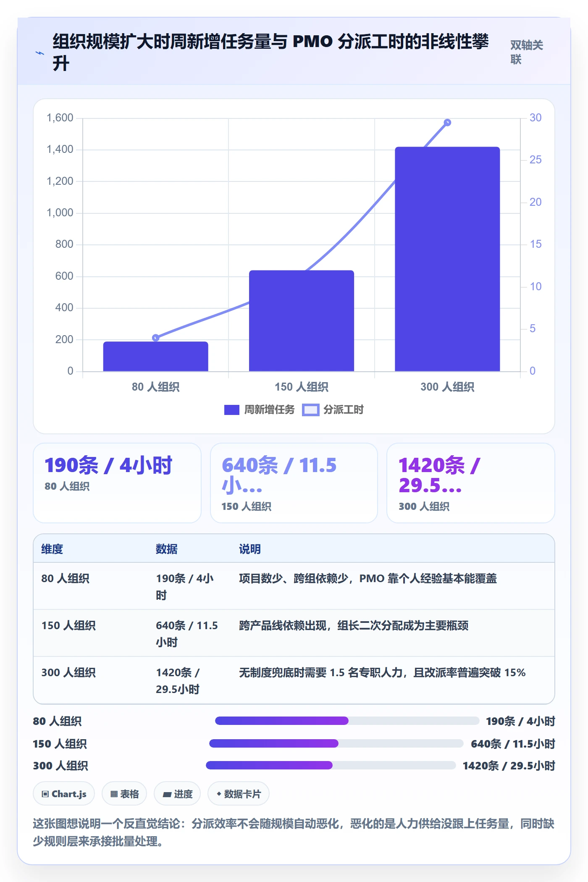Click the 80 人组织 progress bar

click(347, 721)
